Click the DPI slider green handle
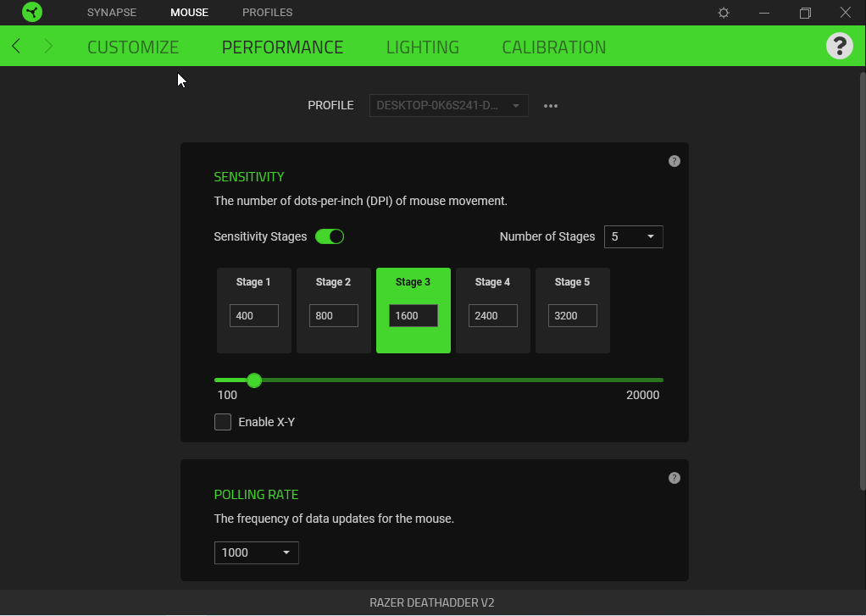866x616 pixels. pos(254,380)
